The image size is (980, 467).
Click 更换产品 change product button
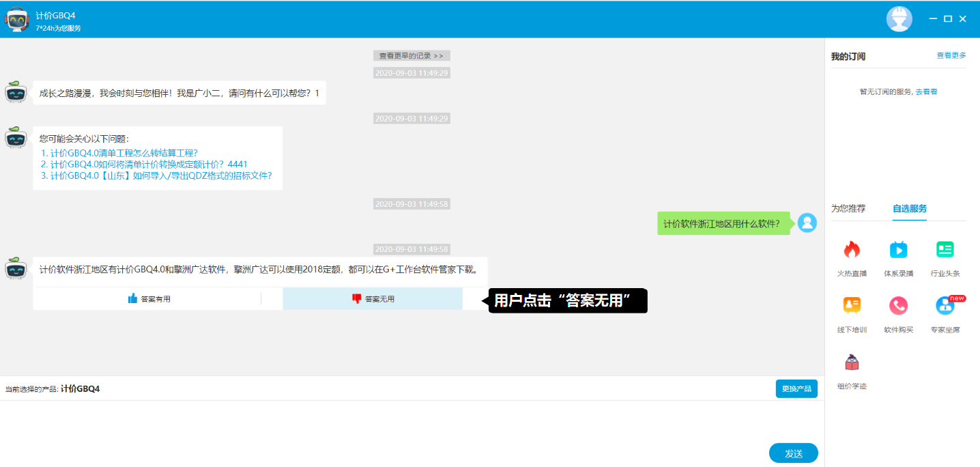[x=796, y=389]
